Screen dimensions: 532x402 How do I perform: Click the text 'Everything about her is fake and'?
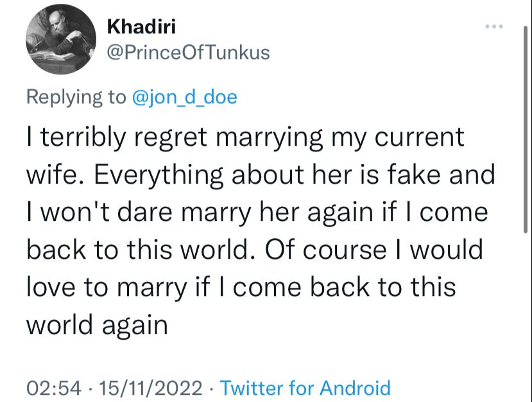295,175
